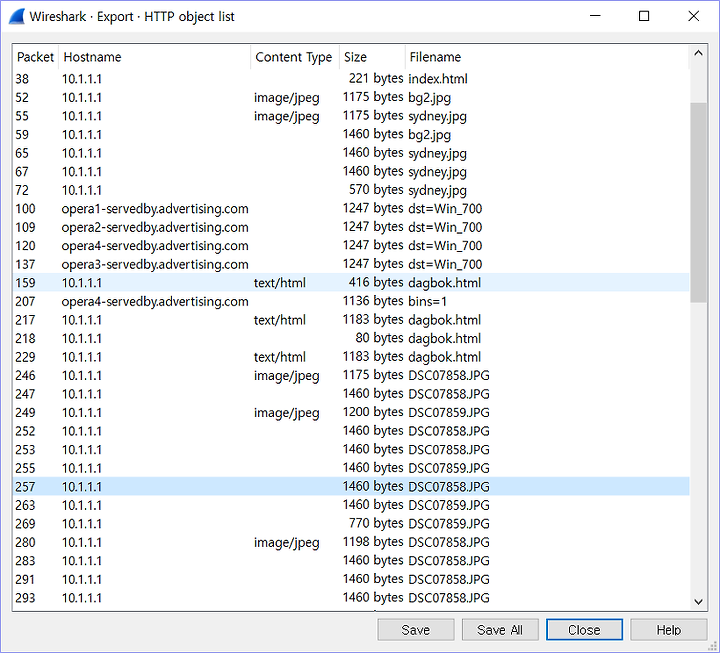Select packet 67 sydney.jpg row
This screenshot has height=653, width=720.
pyautogui.click(x=351, y=172)
